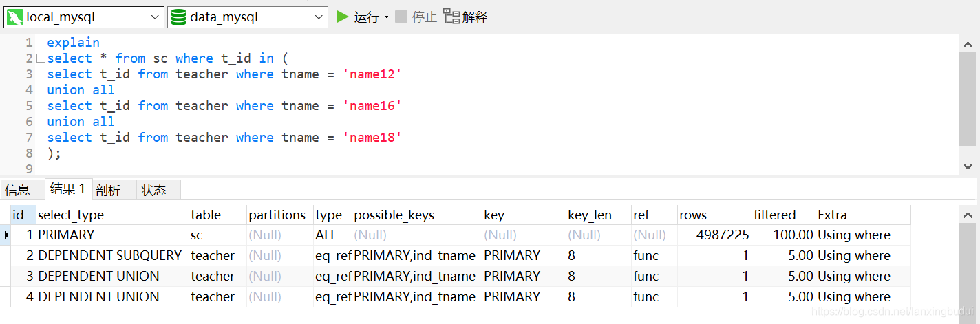The image size is (980, 324).
Task: Click the Explain (解释) button
Action: click(465, 16)
